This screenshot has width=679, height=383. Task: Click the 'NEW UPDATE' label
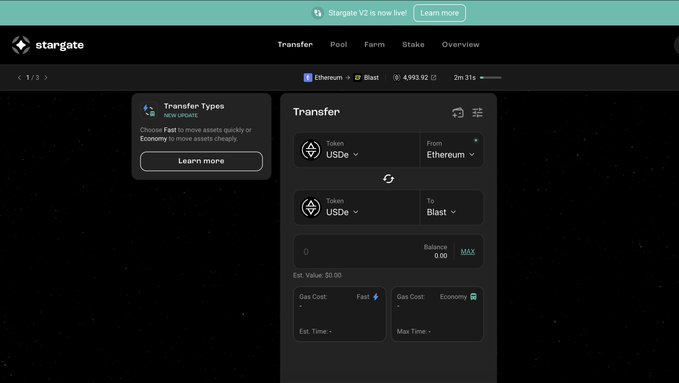tap(181, 116)
